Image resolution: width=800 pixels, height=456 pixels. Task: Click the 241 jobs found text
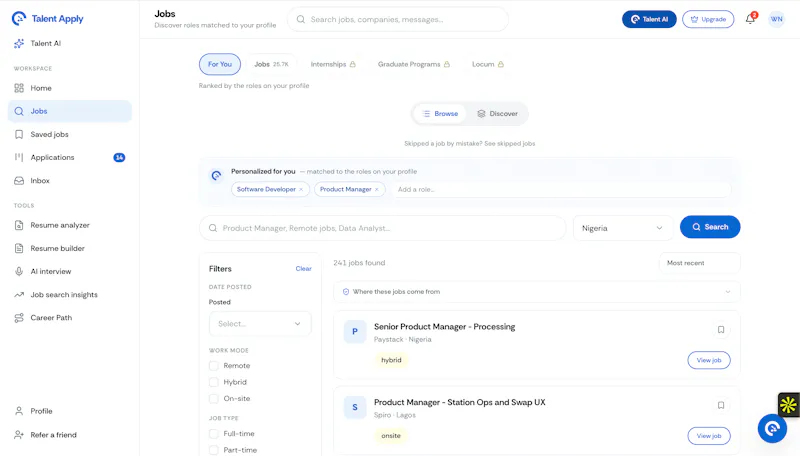pos(359,263)
